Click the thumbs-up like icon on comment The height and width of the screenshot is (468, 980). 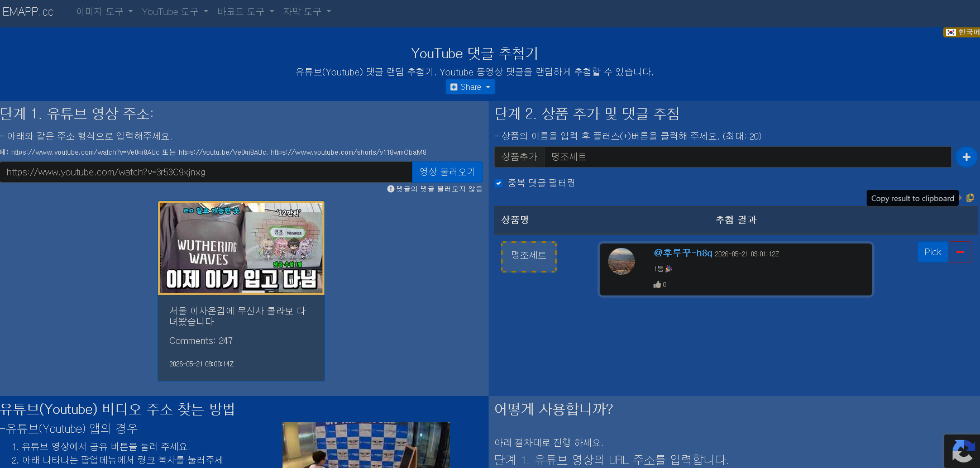pyautogui.click(x=657, y=285)
